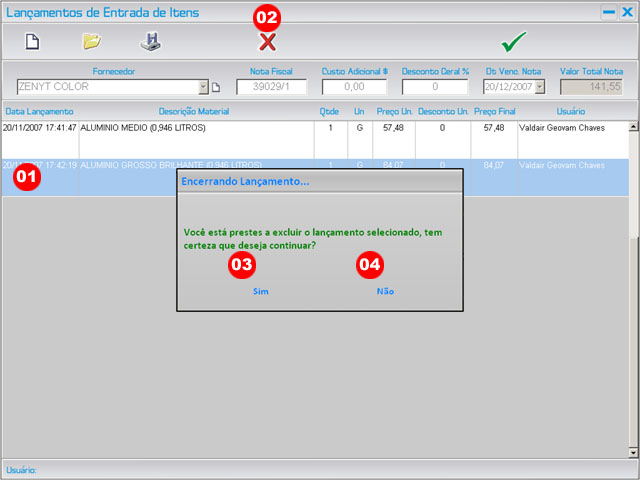
Task: Click the save disk icon in toolbar
Action: [149, 42]
